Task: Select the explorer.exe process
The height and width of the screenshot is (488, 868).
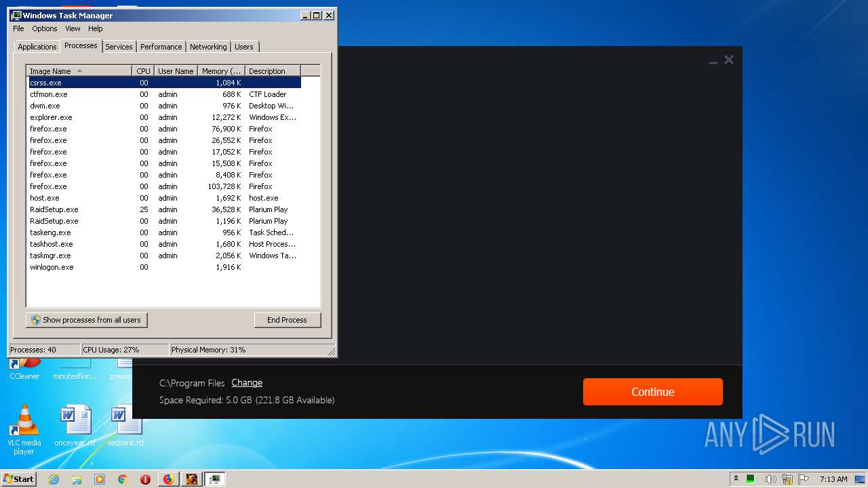Action: (x=163, y=117)
